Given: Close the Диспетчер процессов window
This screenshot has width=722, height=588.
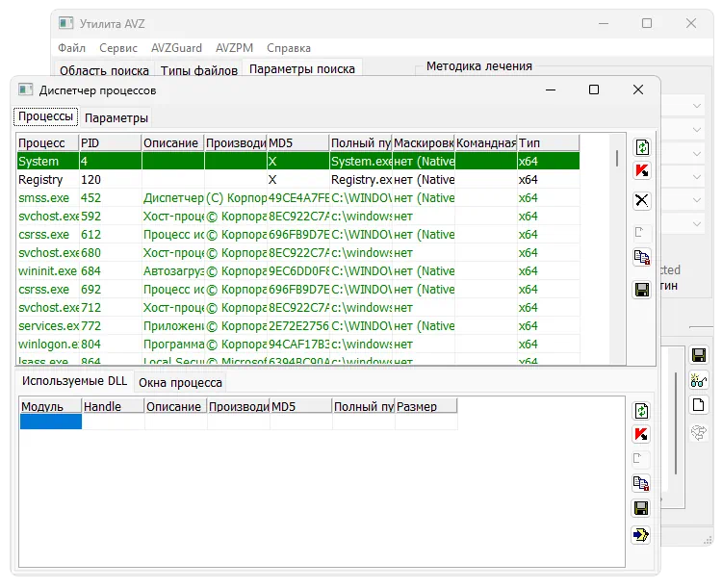Looking at the screenshot, I should pos(637,89).
